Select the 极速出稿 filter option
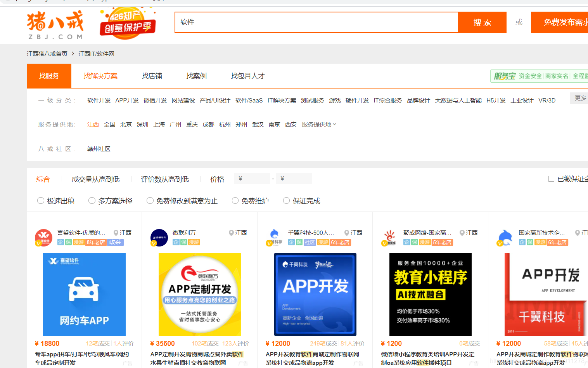 click(41, 201)
